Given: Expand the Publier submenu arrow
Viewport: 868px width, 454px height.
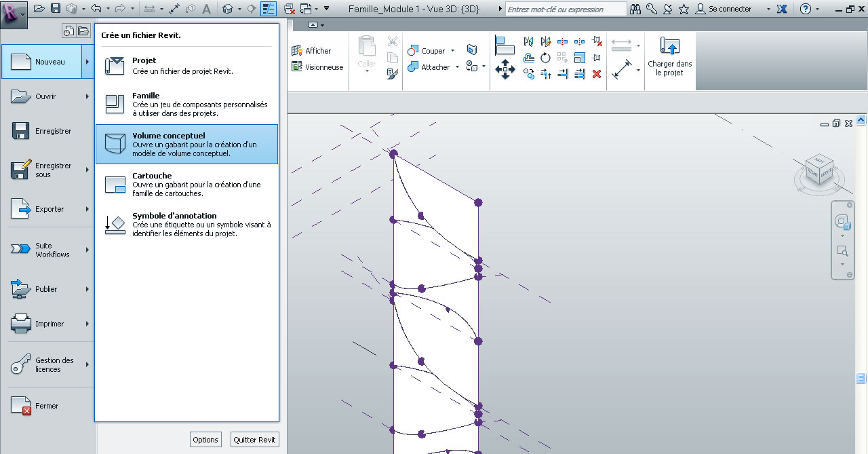Looking at the screenshot, I should coord(87,289).
